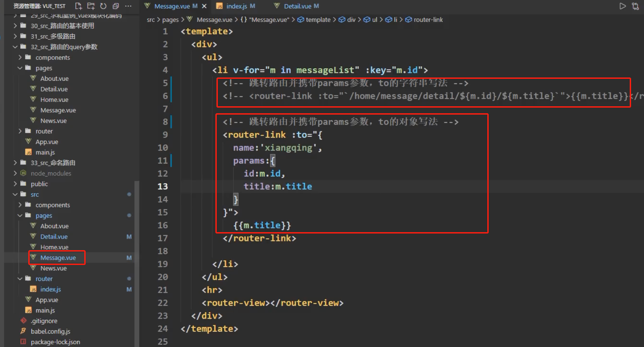644x347 pixels.
Task: Click the router-view tag on line 22
Action: pyautogui.click(x=272, y=303)
